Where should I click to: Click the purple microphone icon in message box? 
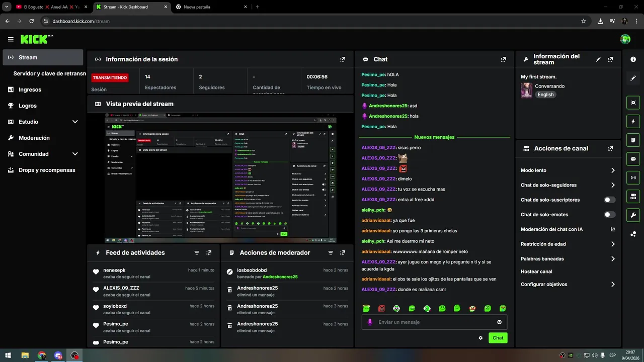pyautogui.click(x=370, y=322)
